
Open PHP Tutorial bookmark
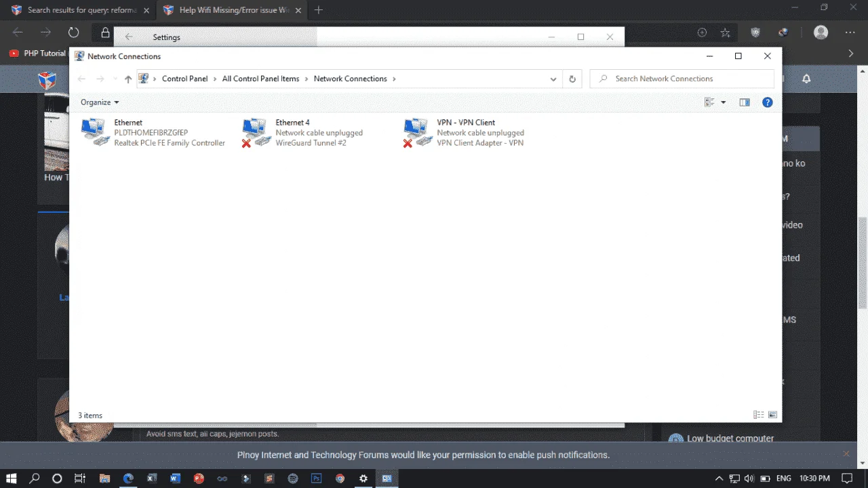[37, 53]
